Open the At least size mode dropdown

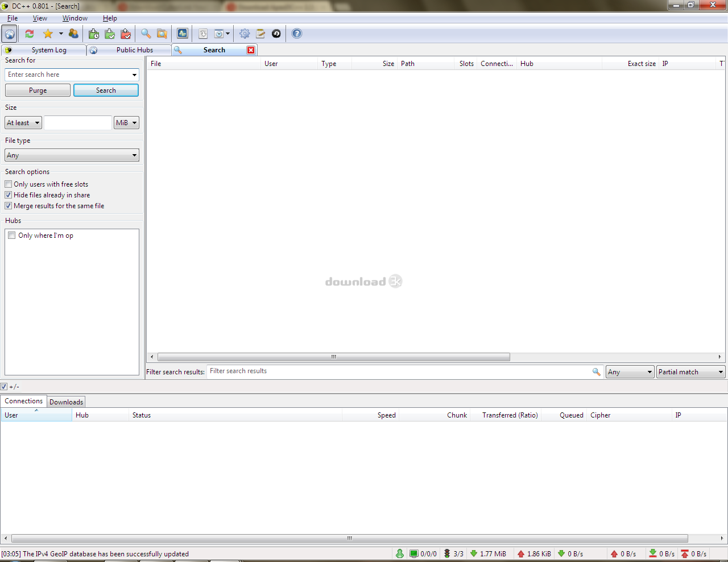23,123
